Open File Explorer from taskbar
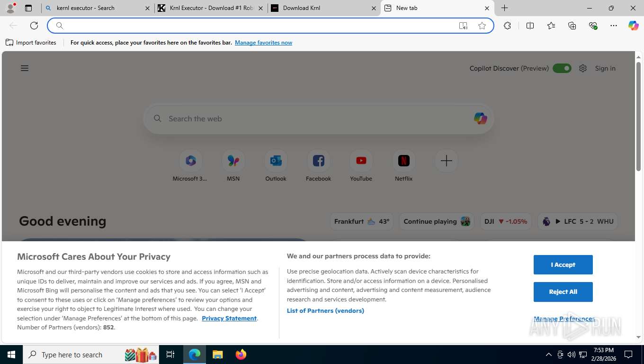This screenshot has height=364, width=644. tap(217, 355)
